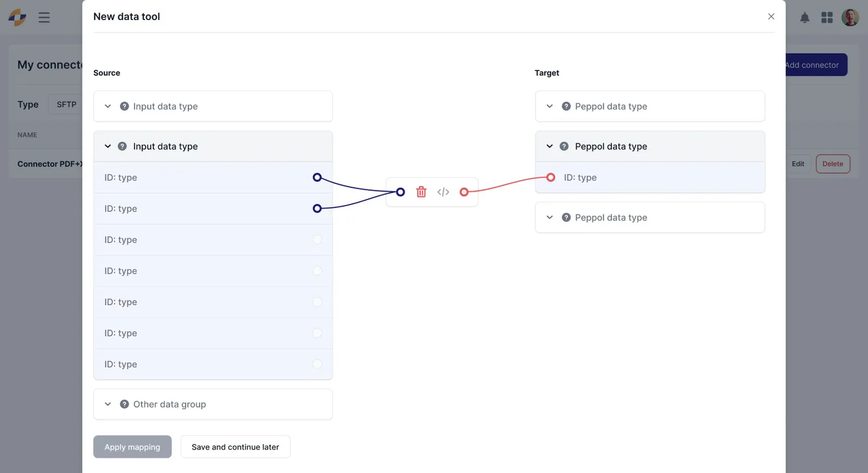Open the mapping code editor icon

pos(443,192)
